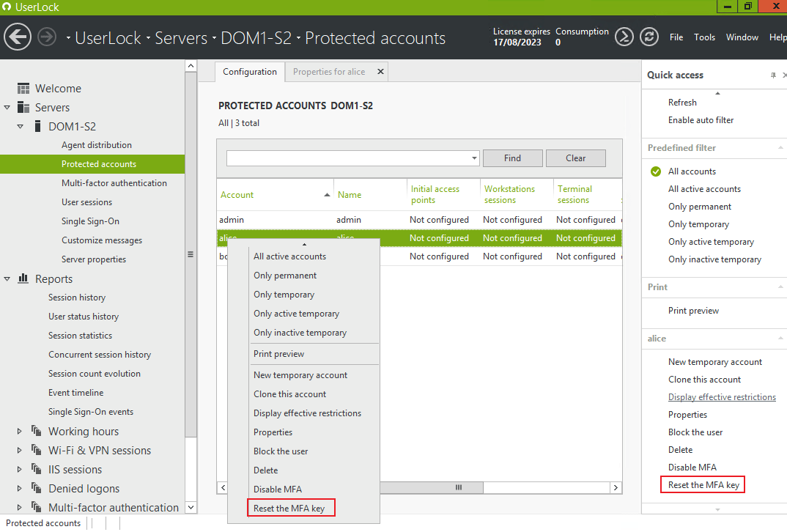Collapse the Print section in Quick access
Image resolution: width=787 pixels, height=532 pixels.
coord(780,287)
